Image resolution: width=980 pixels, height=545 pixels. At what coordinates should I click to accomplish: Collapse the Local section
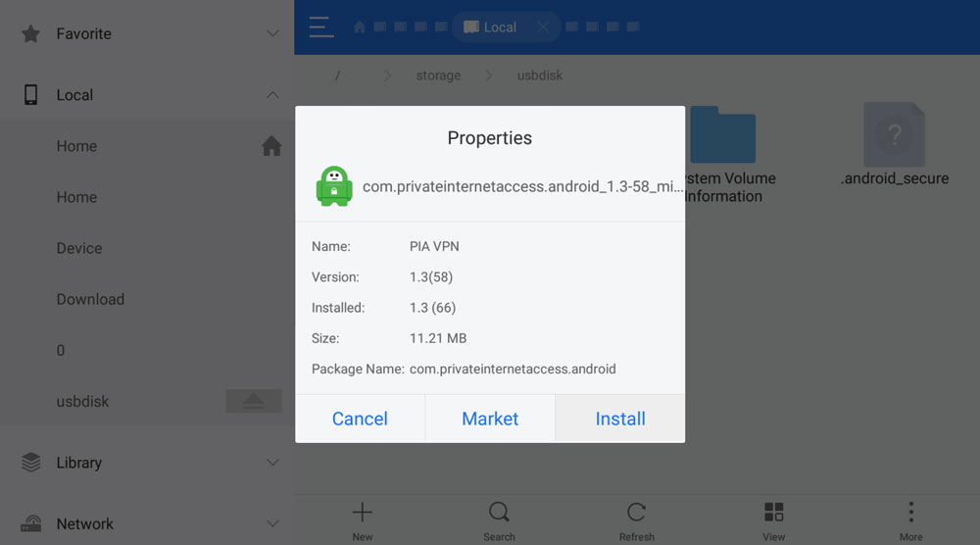(272, 95)
